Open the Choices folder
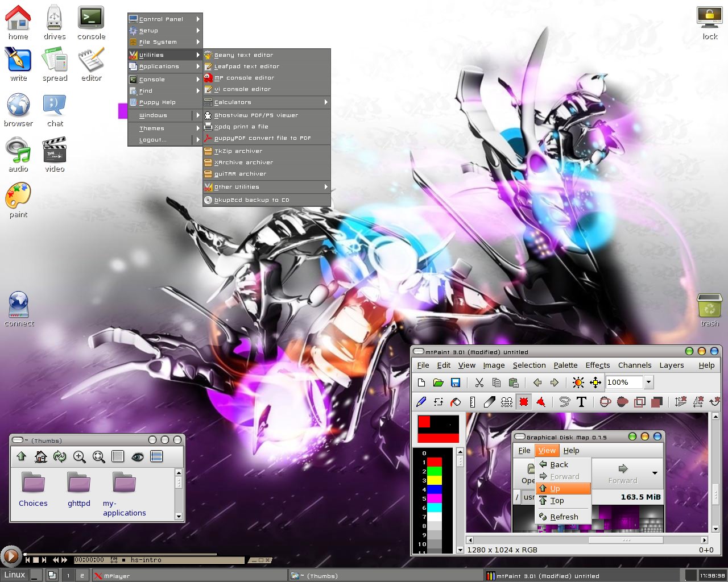This screenshot has height=582, width=728. pos(33,489)
